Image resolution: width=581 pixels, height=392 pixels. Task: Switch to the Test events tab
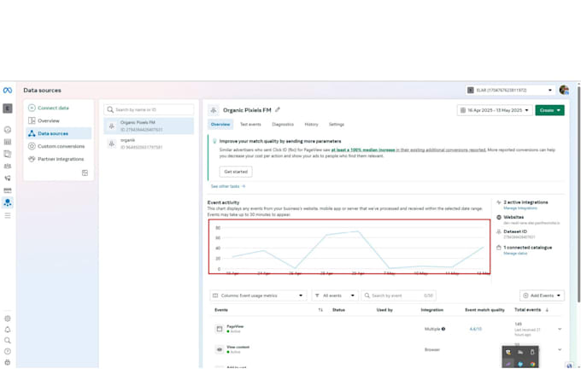[250, 125]
